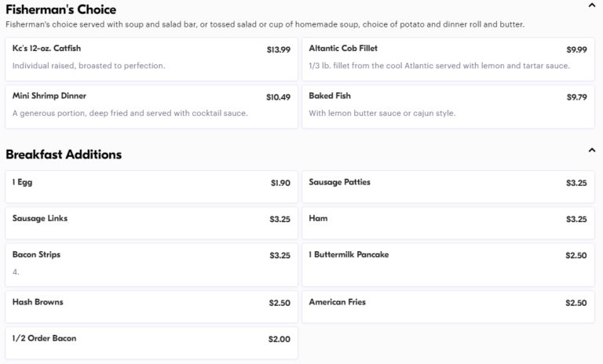Screen dimensions: 603x364
Task: Click the $2.00 half bacon price
Action: (280, 339)
